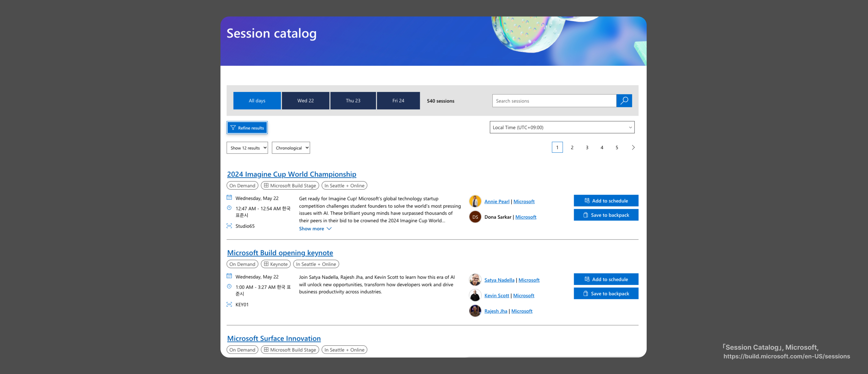Save opening keynote to backpack
This screenshot has height=374, width=868.
click(x=606, y=294)
